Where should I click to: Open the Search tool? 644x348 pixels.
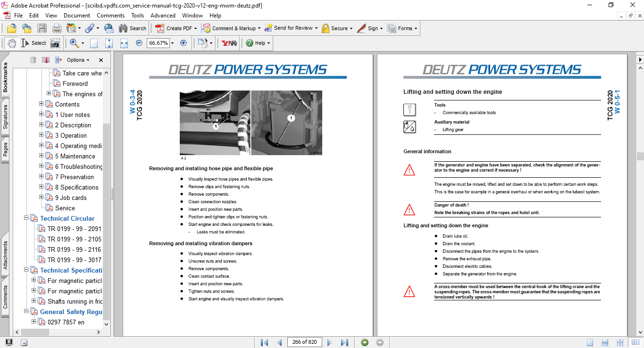coord(133,28)
